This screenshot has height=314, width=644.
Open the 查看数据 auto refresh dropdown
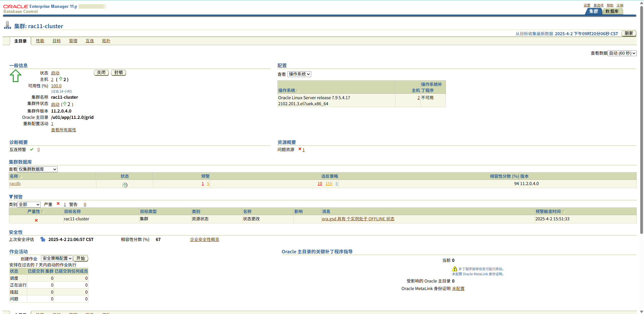point(622,53)
